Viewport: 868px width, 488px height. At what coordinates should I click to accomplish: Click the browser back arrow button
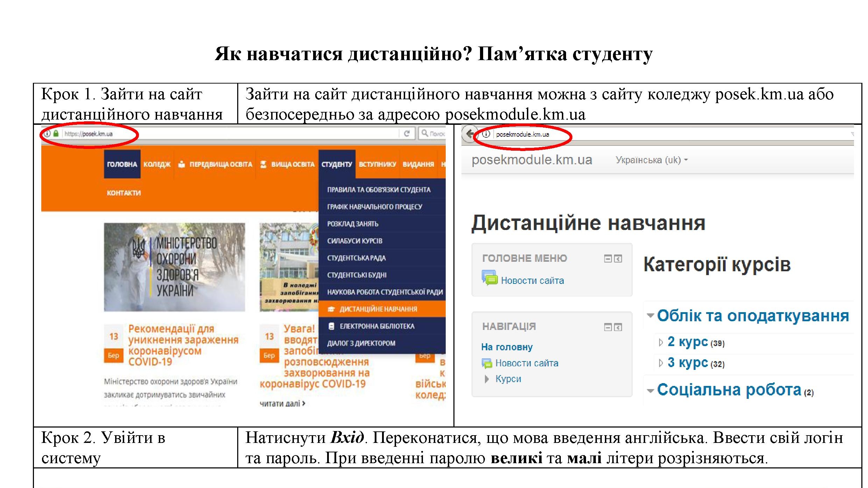point(469,134)
